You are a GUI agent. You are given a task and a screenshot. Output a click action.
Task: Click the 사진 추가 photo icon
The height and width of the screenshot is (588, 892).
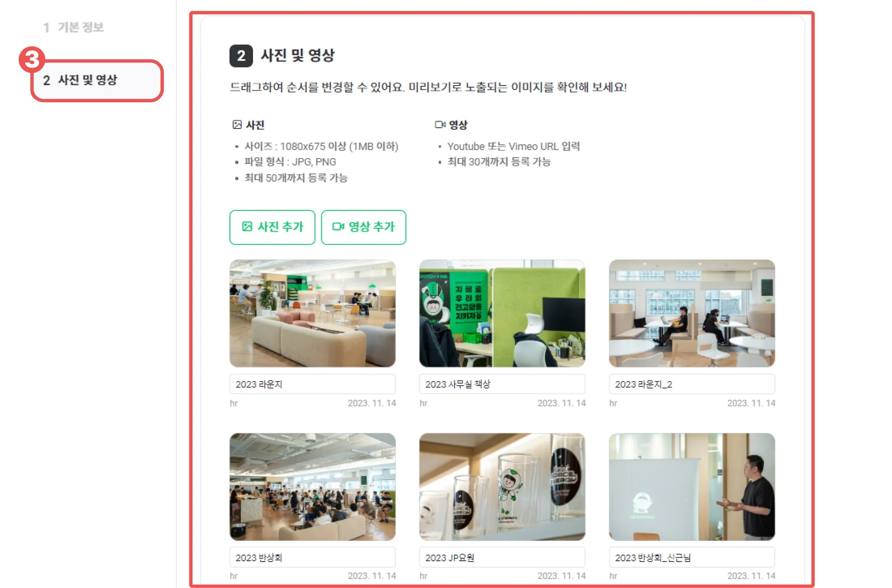(247, 226)
